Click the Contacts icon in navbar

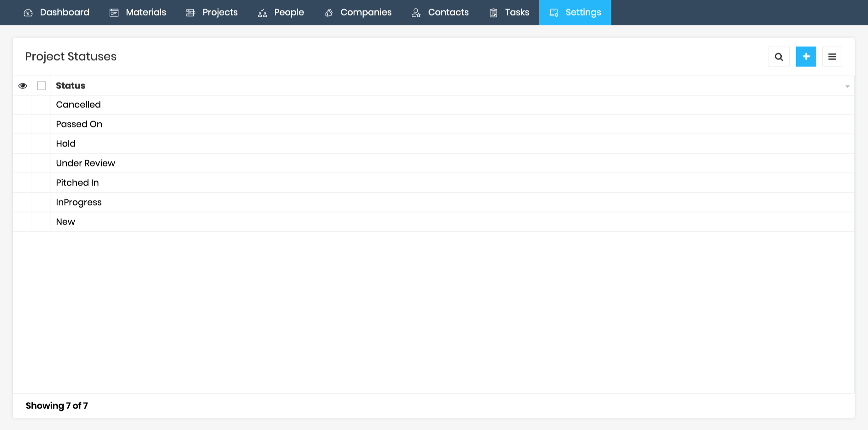click(x=416, y=13)
